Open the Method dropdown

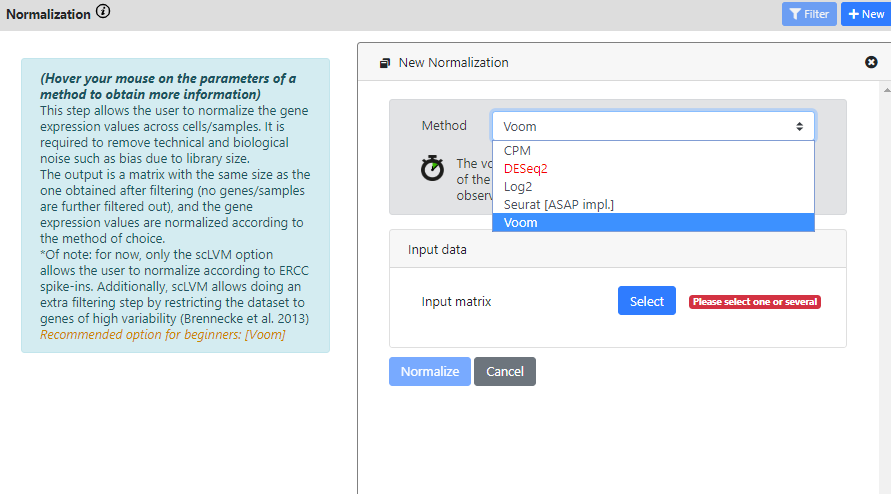(653, 126)
